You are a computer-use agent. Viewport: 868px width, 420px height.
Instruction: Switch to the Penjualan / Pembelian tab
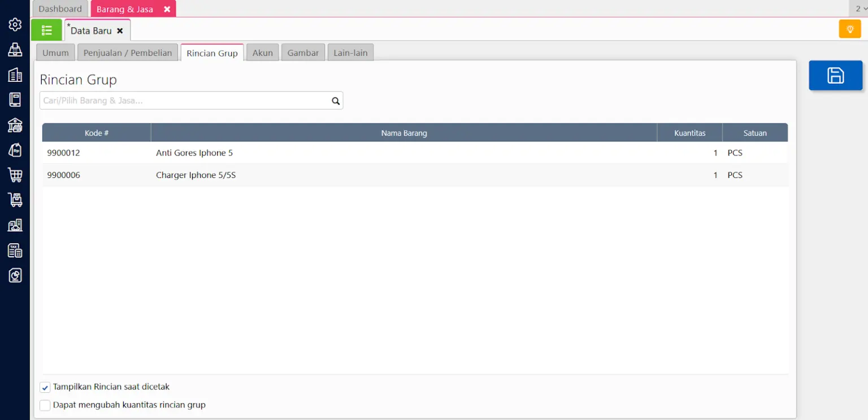pyautogui.click(x=128, y=53)
